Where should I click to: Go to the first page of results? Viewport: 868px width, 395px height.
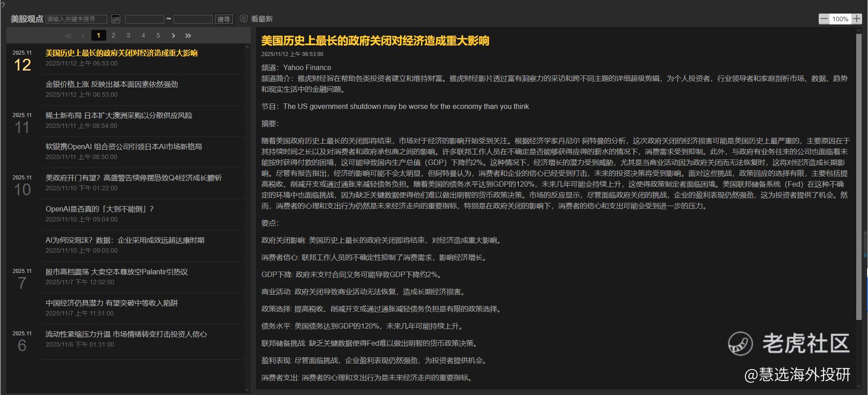69,35
